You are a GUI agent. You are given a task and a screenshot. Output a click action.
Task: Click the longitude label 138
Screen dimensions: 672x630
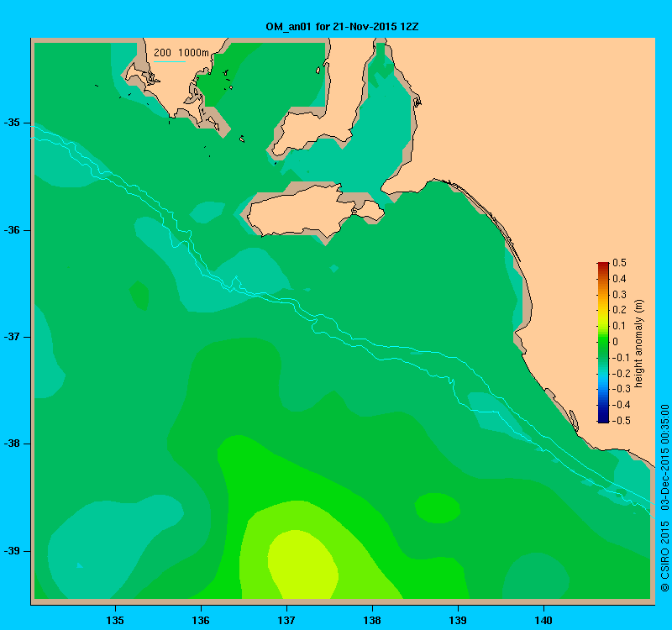click(372, 620)
